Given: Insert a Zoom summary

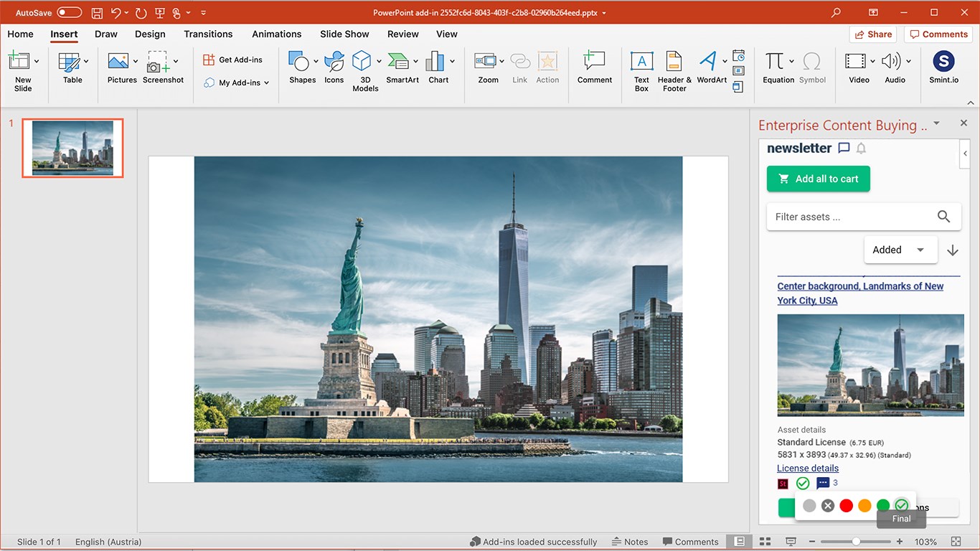Looking at the screenshot, I should pos(489,69).
